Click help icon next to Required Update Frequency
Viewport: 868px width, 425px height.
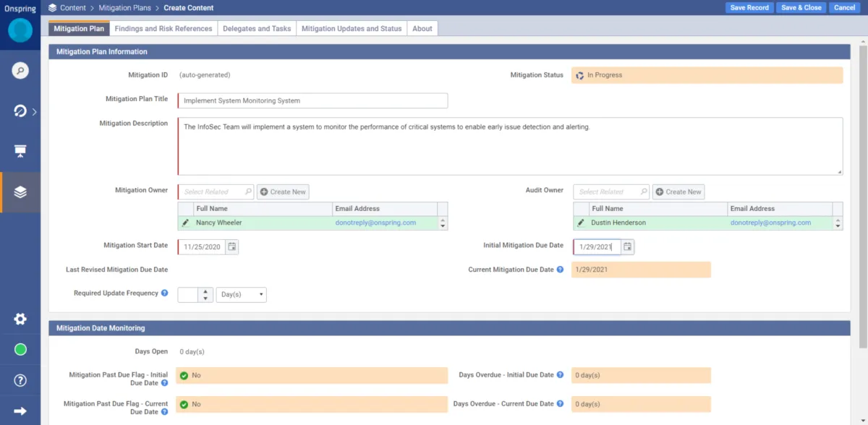click(164, 293)
